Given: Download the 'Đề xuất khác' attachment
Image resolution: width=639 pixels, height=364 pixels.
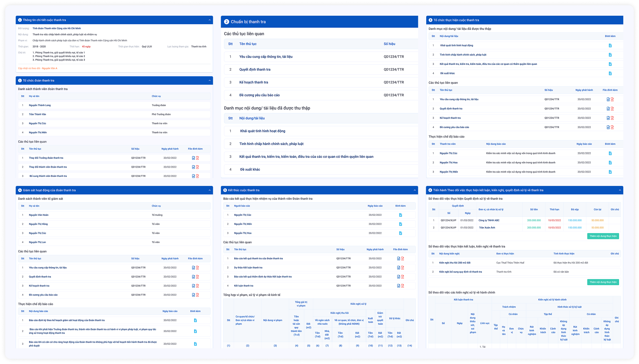Looking at the screenshot, I should pyautogui.click(x=610, y=73).
